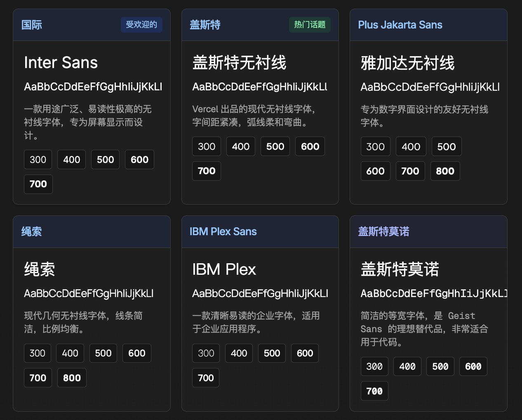The width and height of the screenshot is (522, 420).
Task: Click the alphabet sample in the 盖斯特无衬线 card
Action: [260, 87]
